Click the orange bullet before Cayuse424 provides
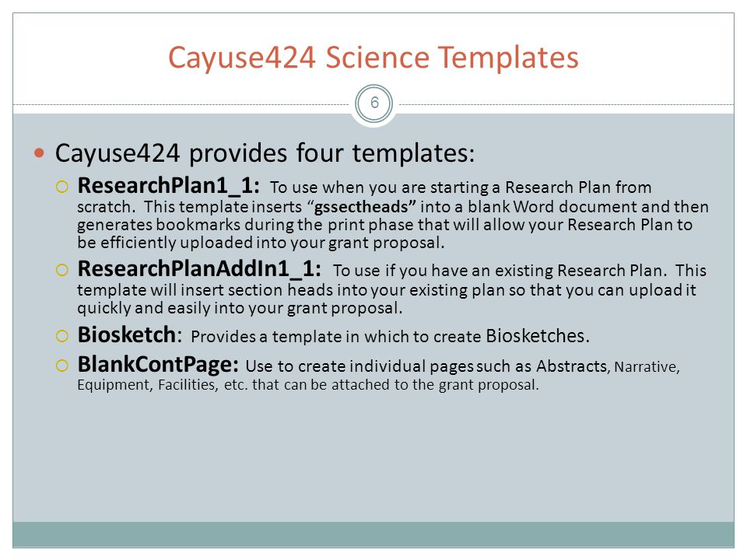This screenshot has width=747, height=560. [40, 153]
